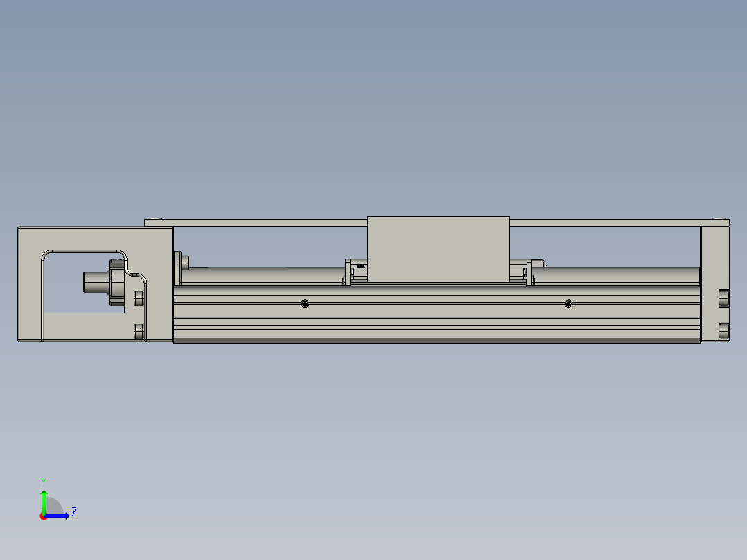Select the motor mounting bracket housing
Viewport: 747px width, 560px height.
[x=96, y=238]
